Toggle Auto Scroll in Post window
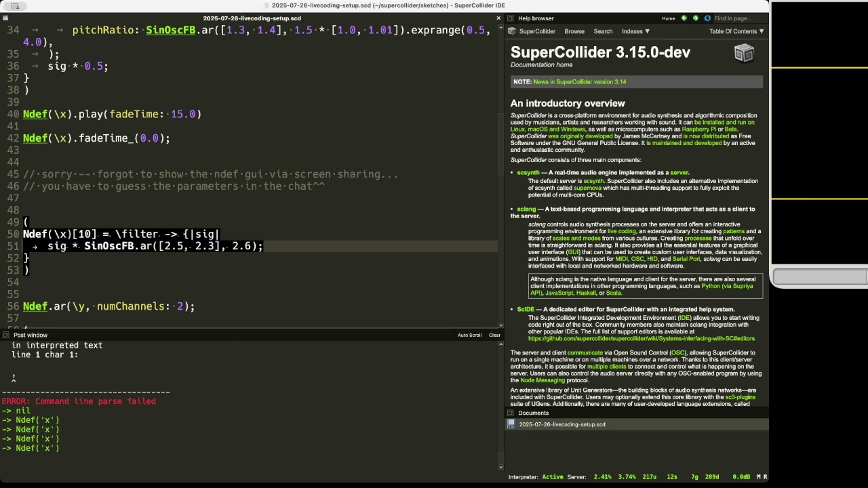This screenshot has width=868, height=488. [x=469, y=335]
